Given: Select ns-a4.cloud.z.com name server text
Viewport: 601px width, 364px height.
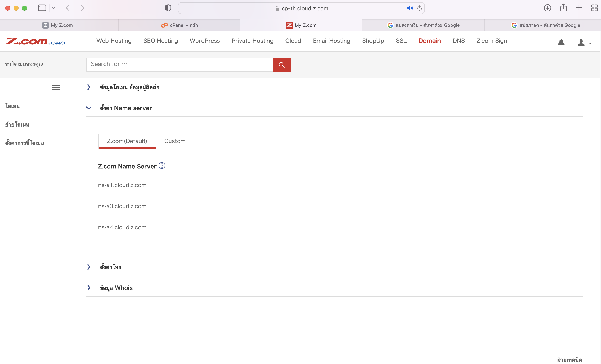Looking at the screenshot, I should tap(122, 227).
